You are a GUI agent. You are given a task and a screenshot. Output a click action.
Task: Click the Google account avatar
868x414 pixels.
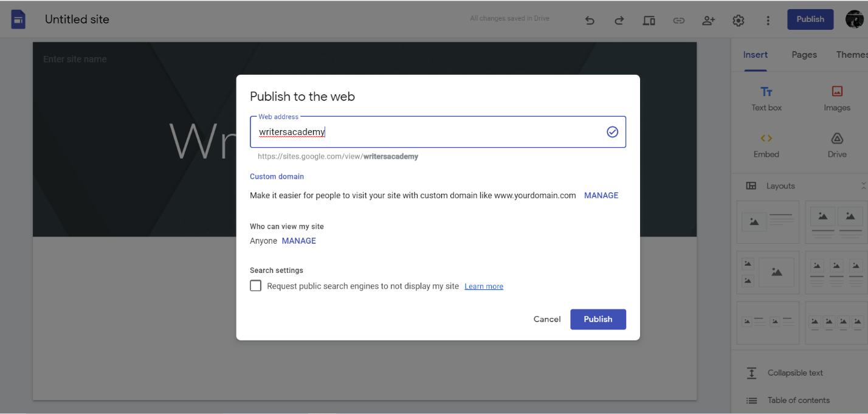(x=855, y=19)
